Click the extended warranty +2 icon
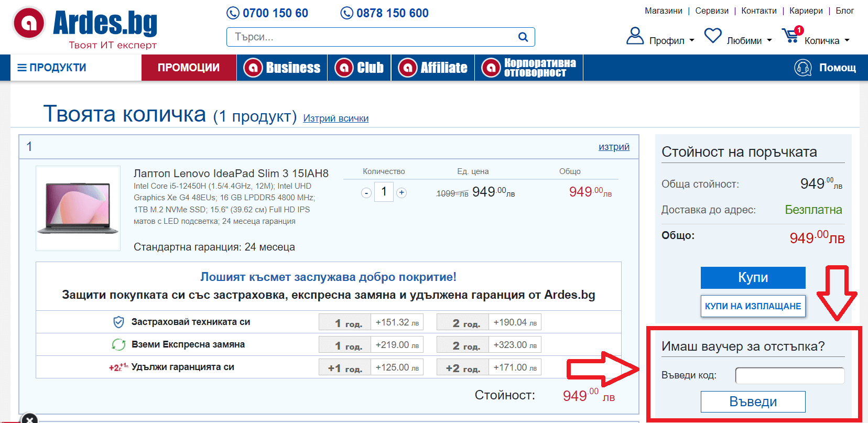This screenshot has width=868, height=423. click(x=118, y=367)
